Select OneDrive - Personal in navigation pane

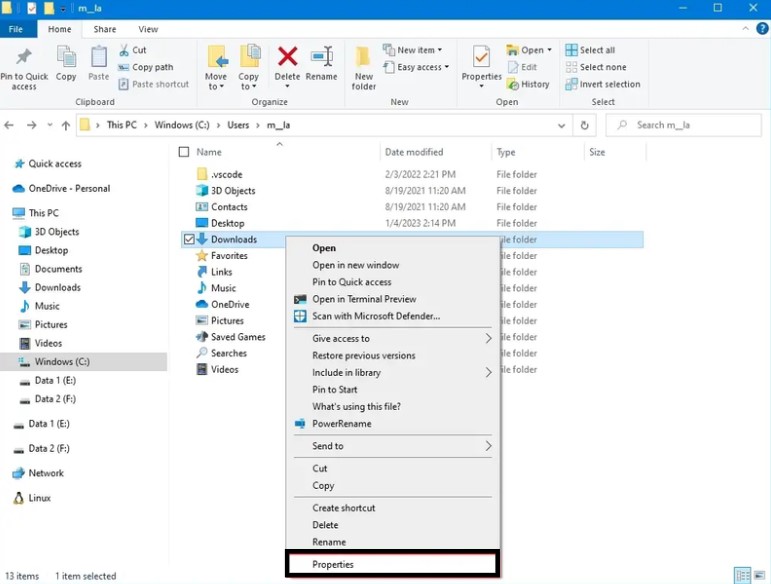61,189
